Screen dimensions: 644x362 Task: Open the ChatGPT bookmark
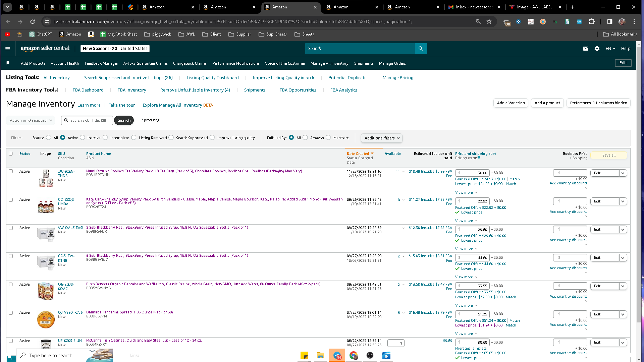click(41, 34)
